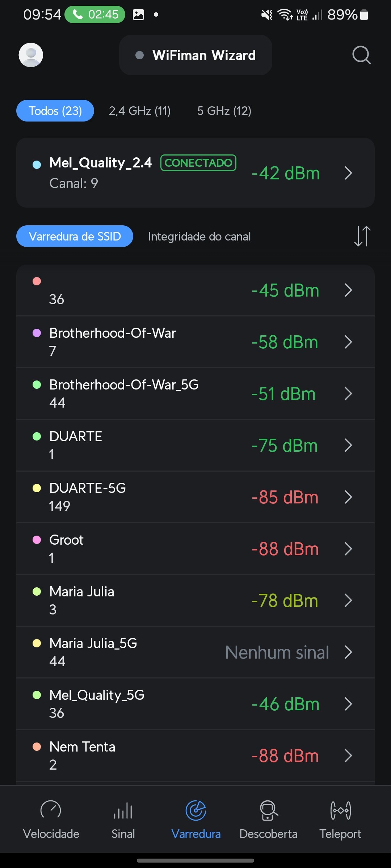The image size is (391, 868).
Task: Select the Todos (23) filter
Action: pos(55,111)
